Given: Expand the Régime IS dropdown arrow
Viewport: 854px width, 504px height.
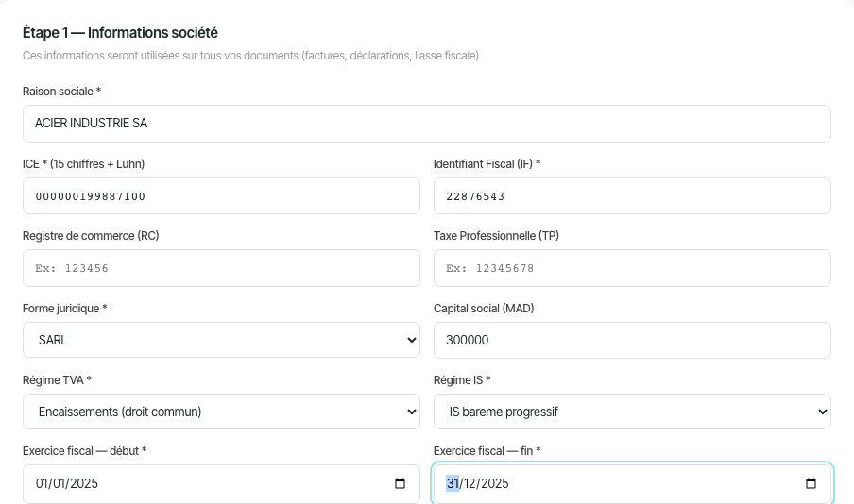Looking at the screenshot, I should click(823, 412).
